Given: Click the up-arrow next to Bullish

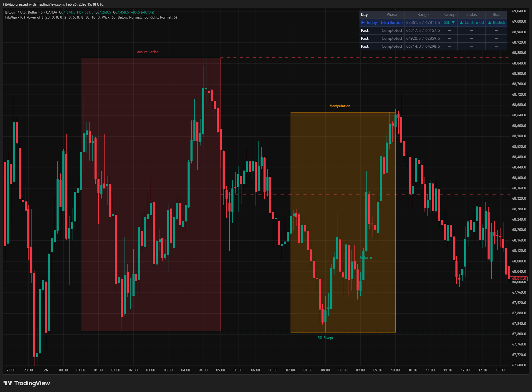Looking at the screenshot, I should [x=490, y=22].
